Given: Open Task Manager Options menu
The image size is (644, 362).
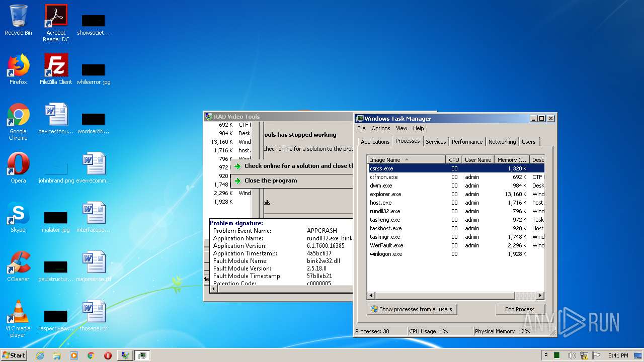Looking at the screenshot, I should point(381,128).
